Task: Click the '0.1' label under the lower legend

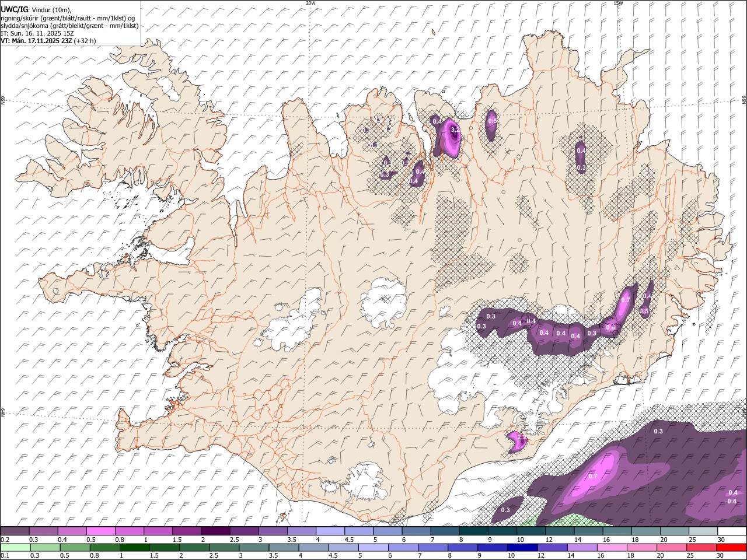Action: point(4,556)
